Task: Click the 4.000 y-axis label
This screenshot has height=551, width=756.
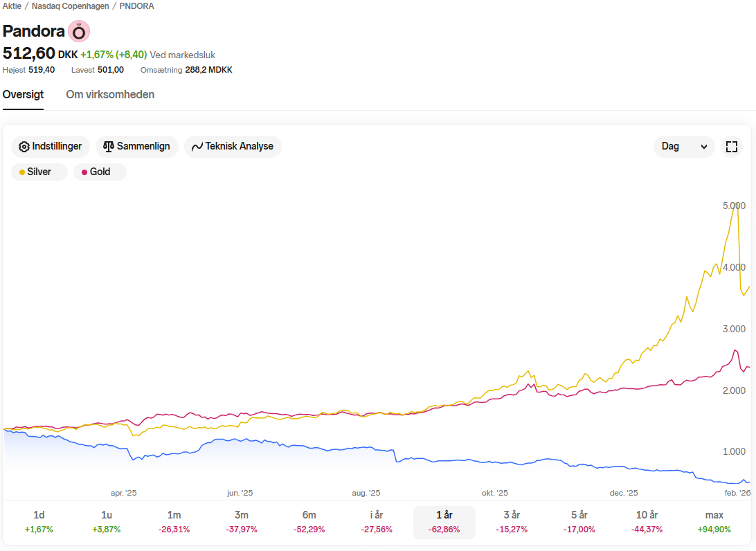Action: pos(734,268)
